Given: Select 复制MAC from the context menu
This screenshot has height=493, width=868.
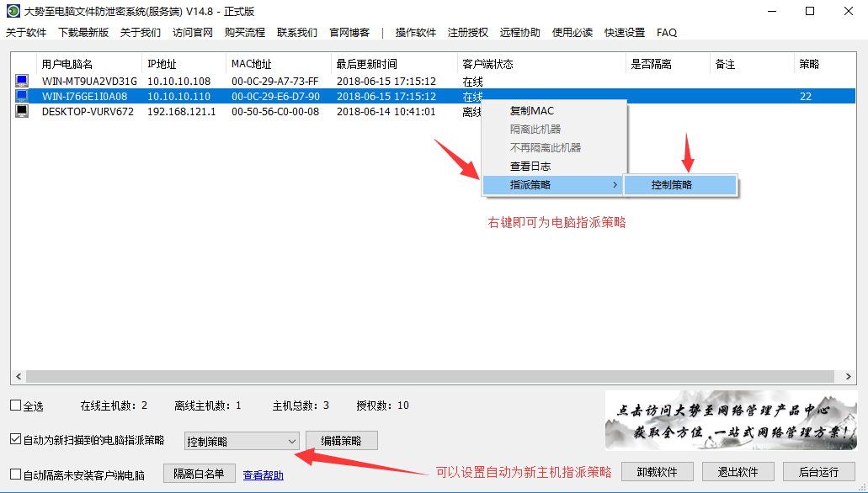Looking at the screenshot, I should pos(532,111).
